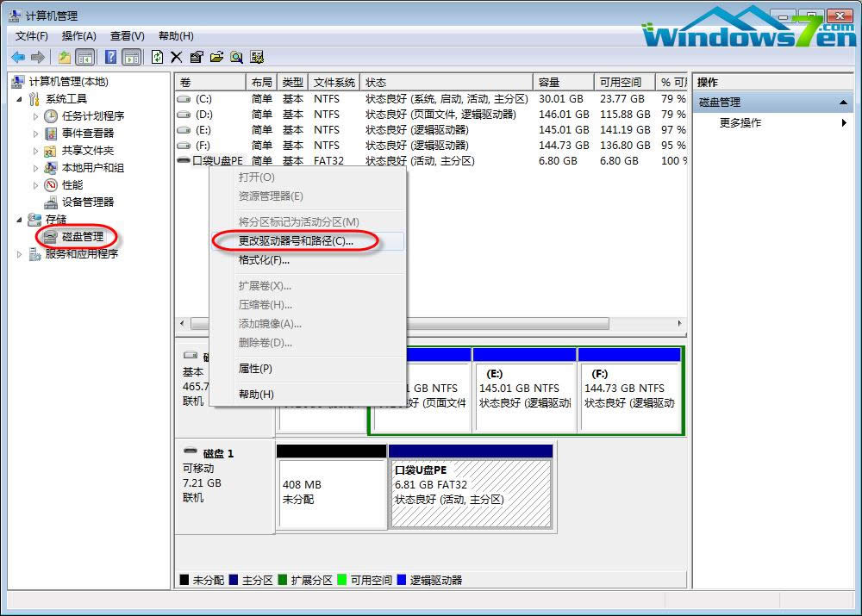The image size is (862, 616).
Task: Expand the 任务计划程序 tree node
Action: point(35,116)
